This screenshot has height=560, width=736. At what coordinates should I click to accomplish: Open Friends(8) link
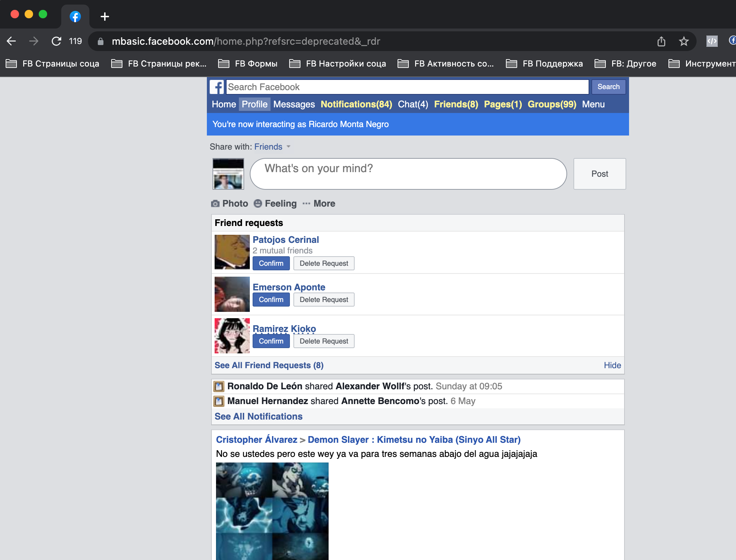(456, 104)
